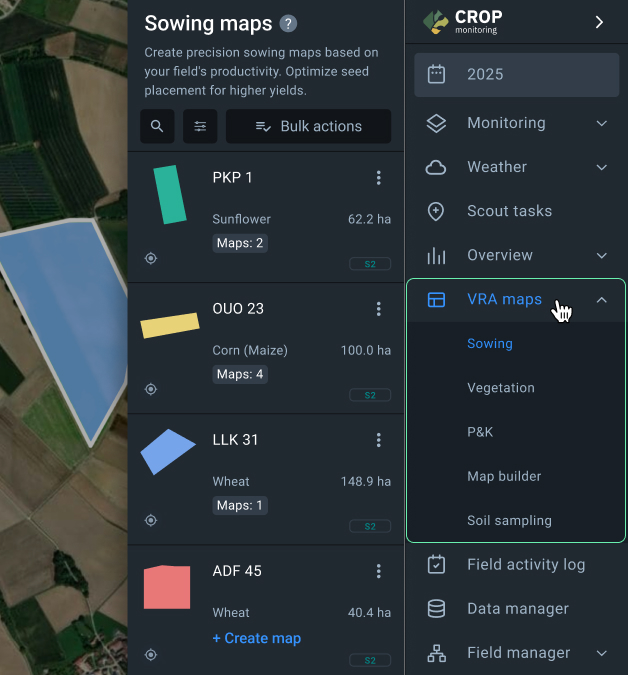Open the search icon in Sowing maps
The width and height of the screenshot is (628, 675).
[x=157, y=126]
